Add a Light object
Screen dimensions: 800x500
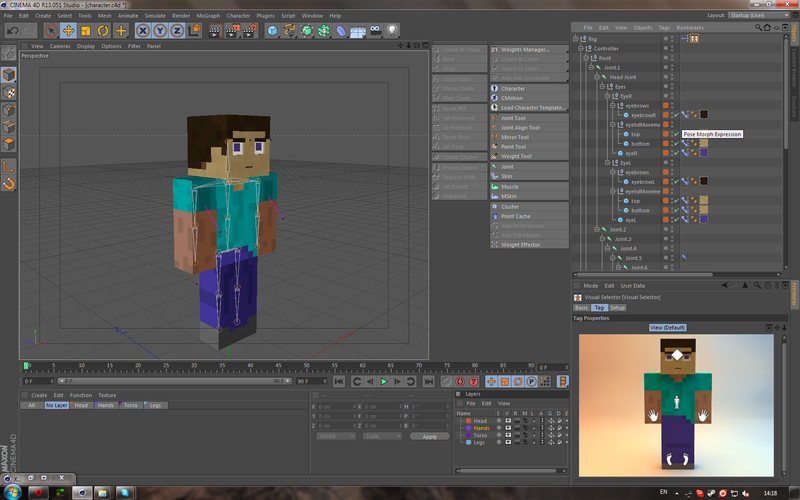392,31
